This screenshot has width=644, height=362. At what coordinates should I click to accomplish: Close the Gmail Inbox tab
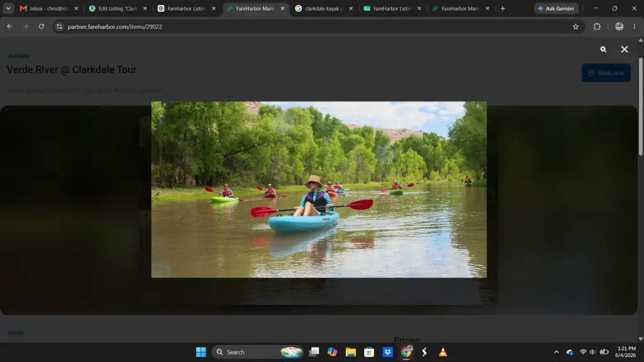click(x=76, y=8)
